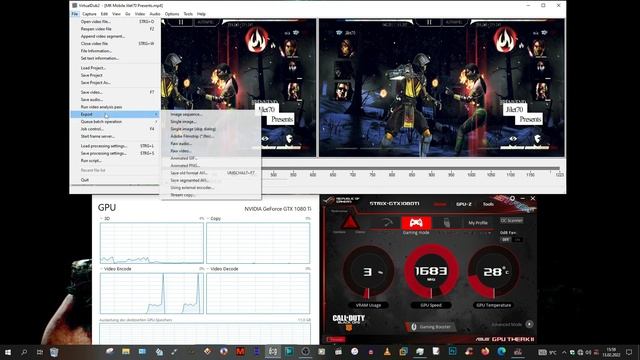Choose 'Animated PNG...' export option
The width and height of the screenshot is (640, 360).
211,166
